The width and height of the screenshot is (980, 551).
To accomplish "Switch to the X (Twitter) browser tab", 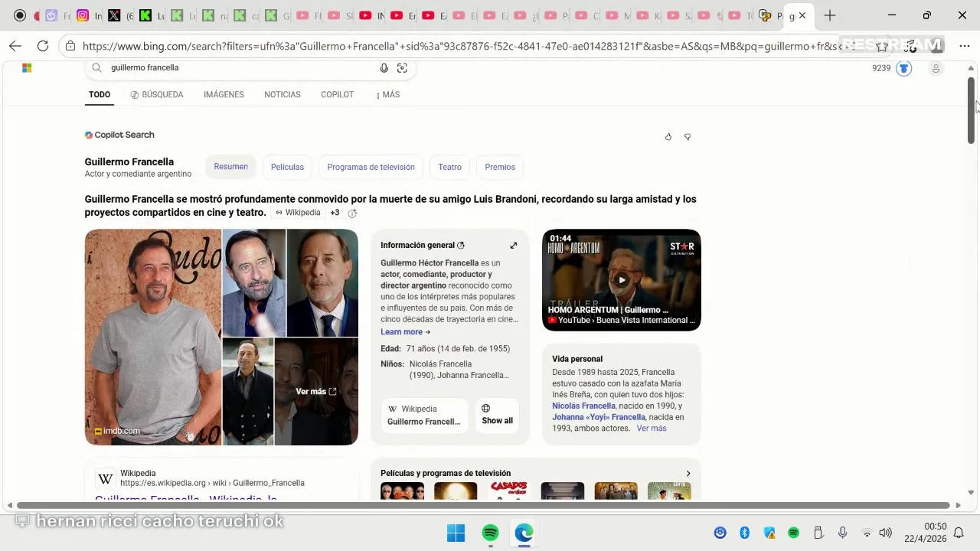I will 114,15.
